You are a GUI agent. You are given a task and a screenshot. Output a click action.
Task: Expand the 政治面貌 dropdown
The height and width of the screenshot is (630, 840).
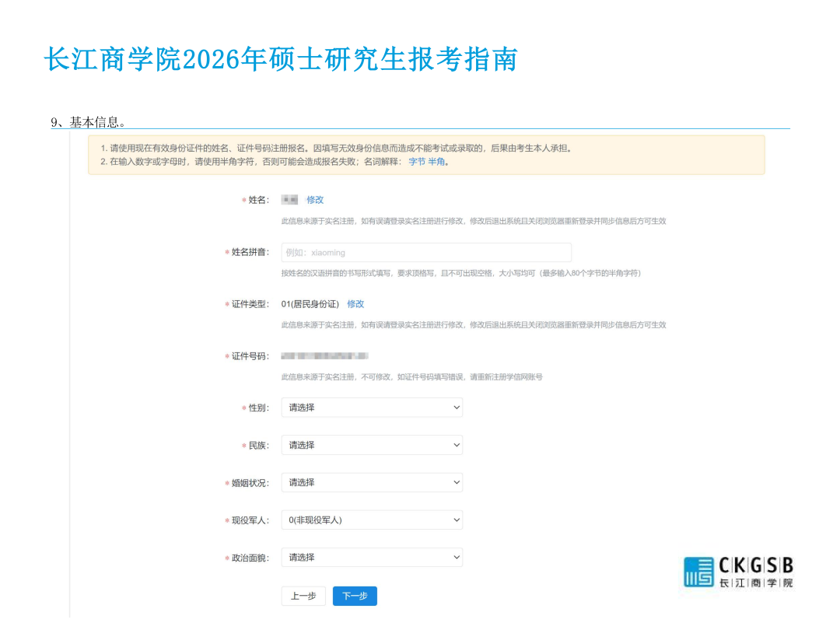(x=372, y=557)
